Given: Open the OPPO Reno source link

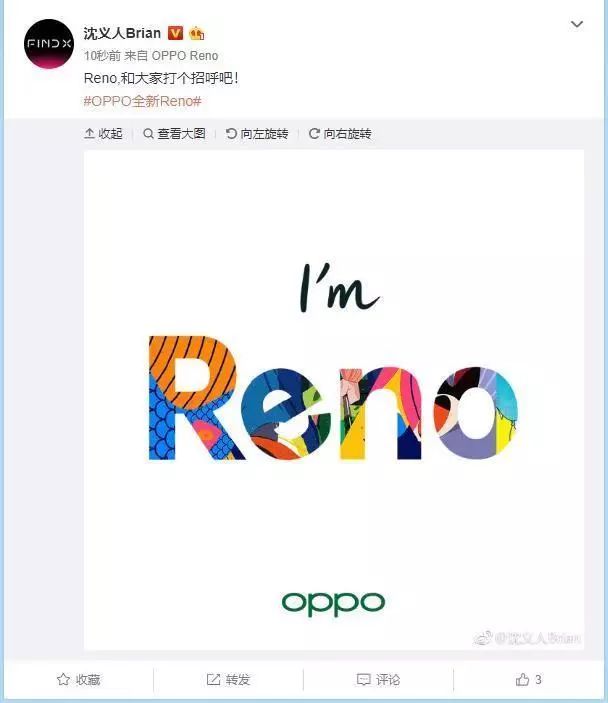Looking at the screenshot, I should [x=185, y=56].
